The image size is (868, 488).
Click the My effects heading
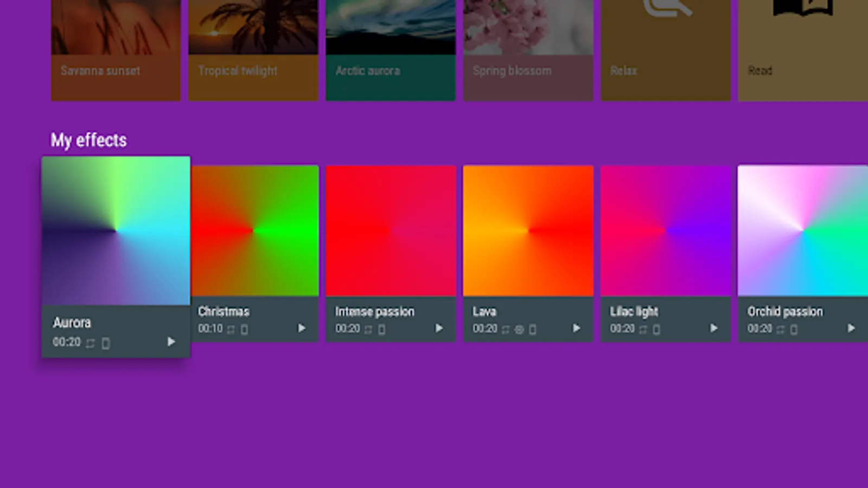point(89,140)
